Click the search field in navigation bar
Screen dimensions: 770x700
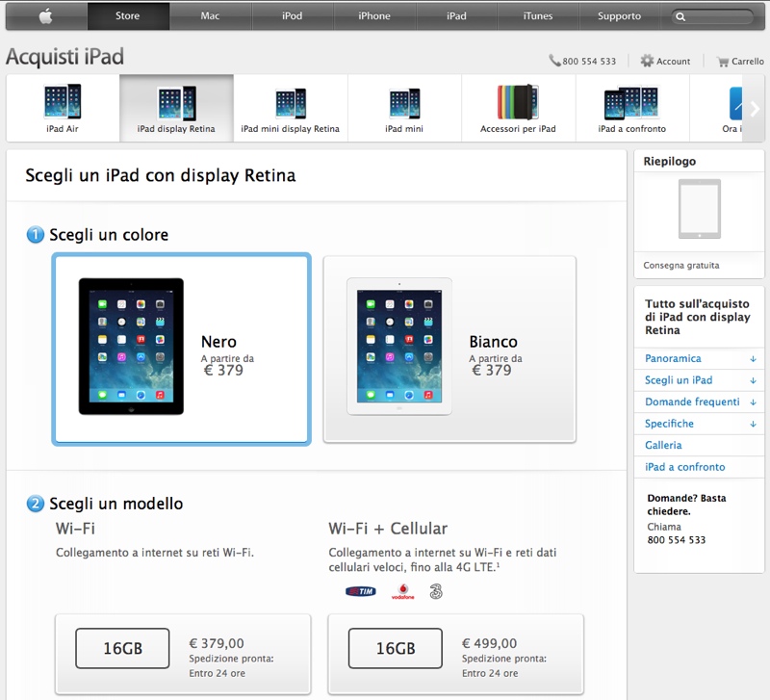[712, 16]
